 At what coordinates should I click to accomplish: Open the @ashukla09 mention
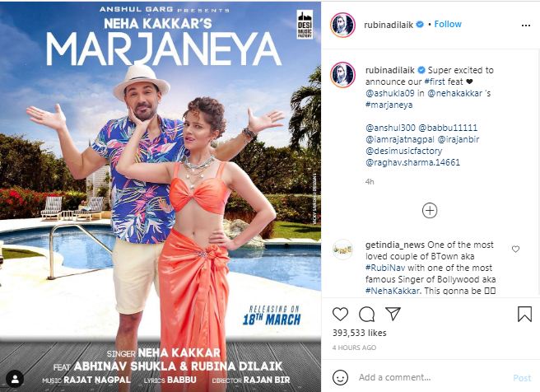[390, 93]
